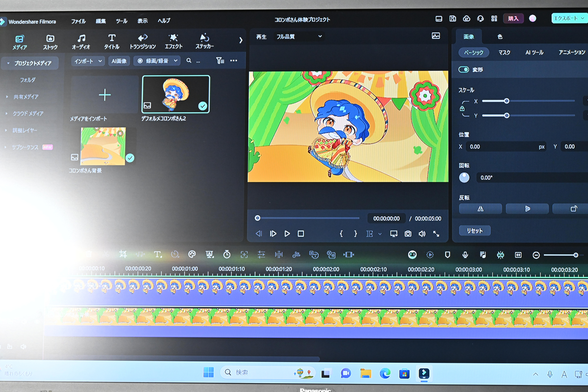Image resolution: width=588 pixels, height=392 pixels.
Task: Open the フル品質 playback quality dropdown
Action: [299, 36]
